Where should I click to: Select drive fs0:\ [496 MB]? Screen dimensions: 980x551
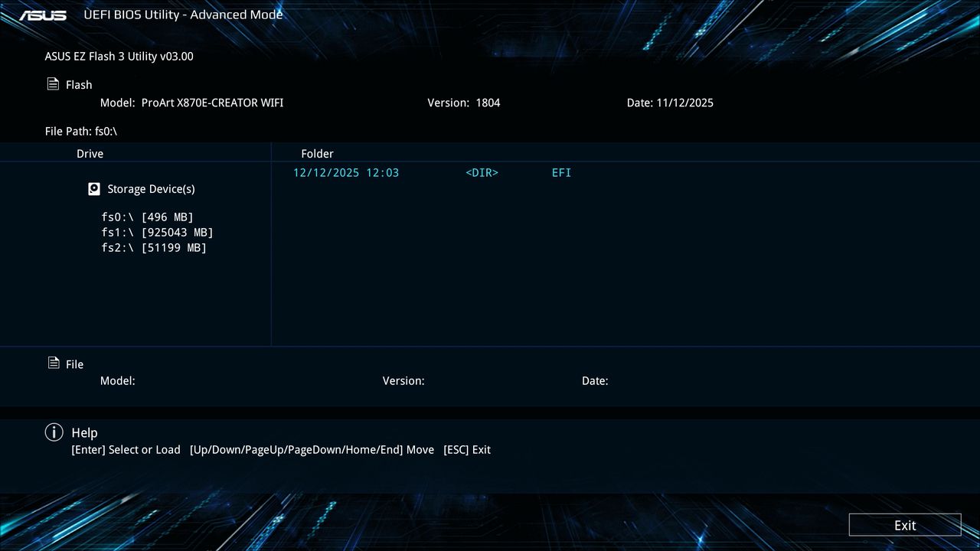(147, 217)
